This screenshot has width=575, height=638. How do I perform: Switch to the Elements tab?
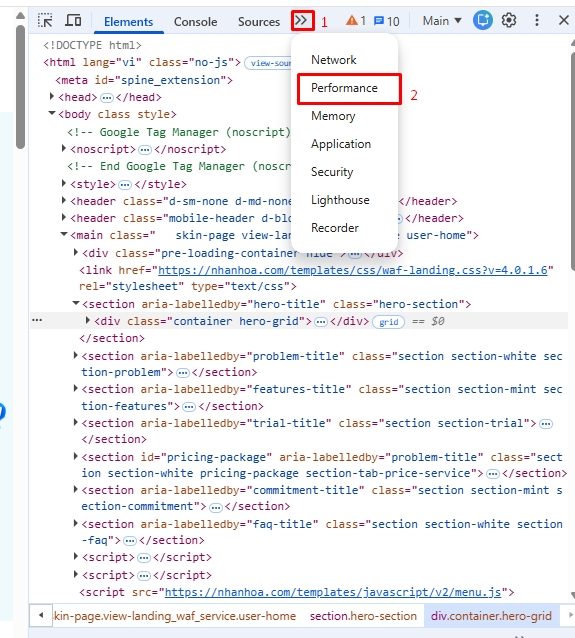(128, 22)
